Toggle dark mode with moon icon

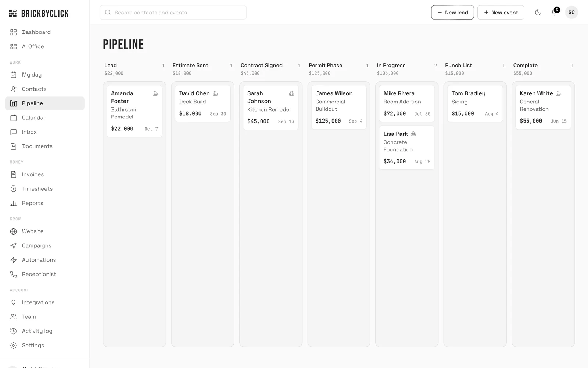[x=538, y=13]
